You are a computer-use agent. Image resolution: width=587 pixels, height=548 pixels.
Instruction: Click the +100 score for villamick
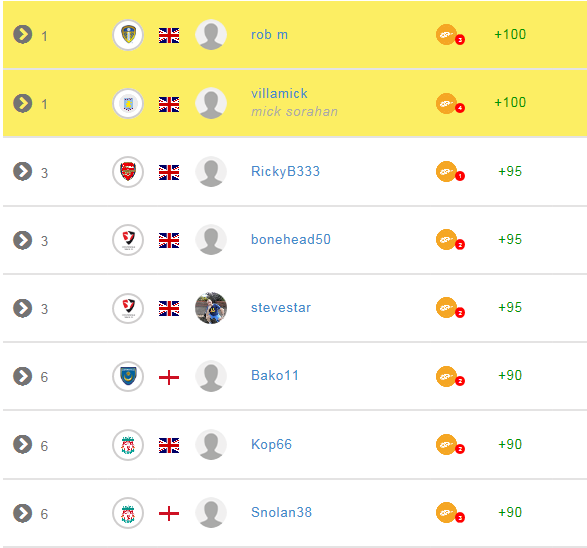tap(510, 102)
